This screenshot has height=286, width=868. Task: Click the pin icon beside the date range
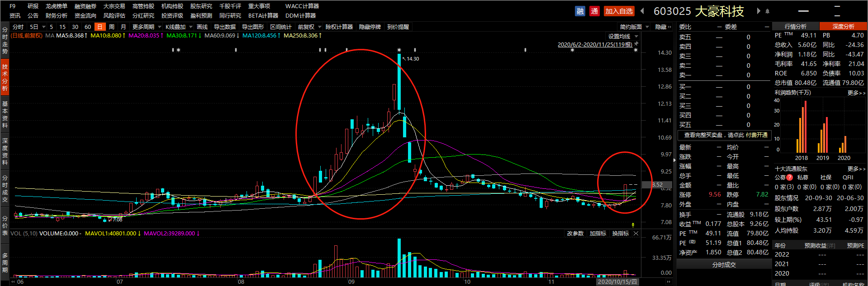(x=636, y=44)
